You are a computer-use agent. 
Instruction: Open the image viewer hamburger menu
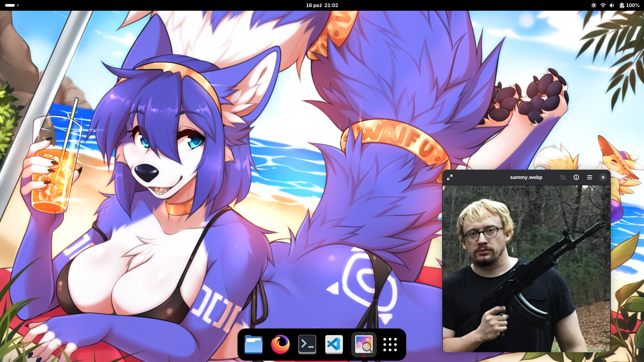pos(590,177)
